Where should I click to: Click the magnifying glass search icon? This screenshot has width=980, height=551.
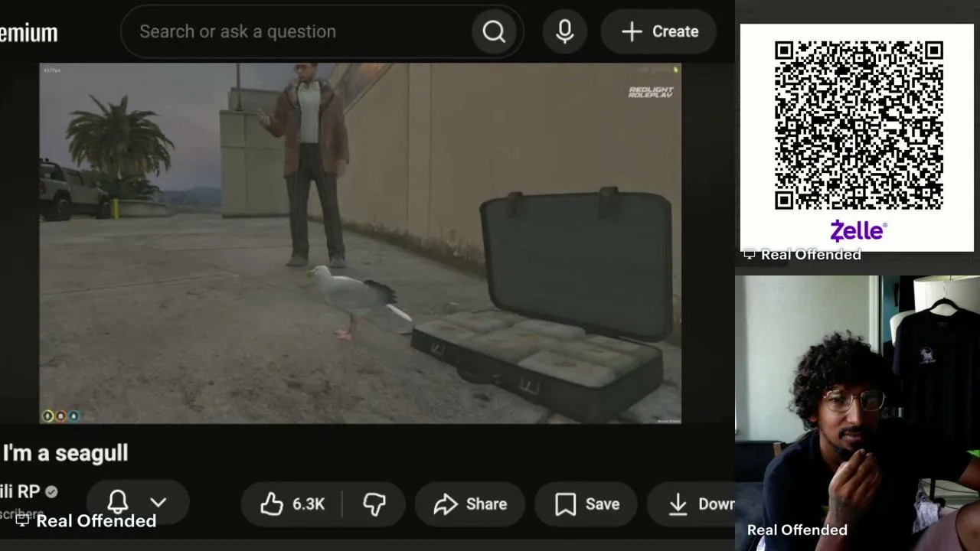494,31
